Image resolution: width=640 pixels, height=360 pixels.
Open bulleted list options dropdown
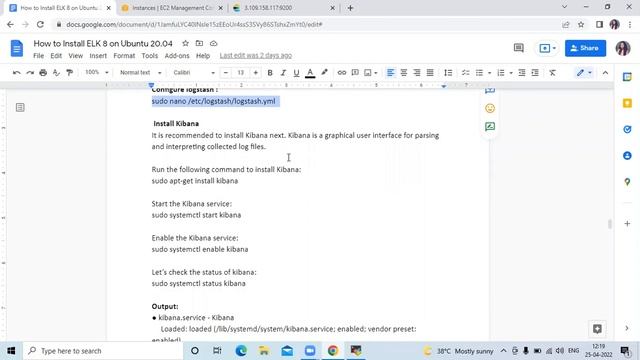[489, 73]
